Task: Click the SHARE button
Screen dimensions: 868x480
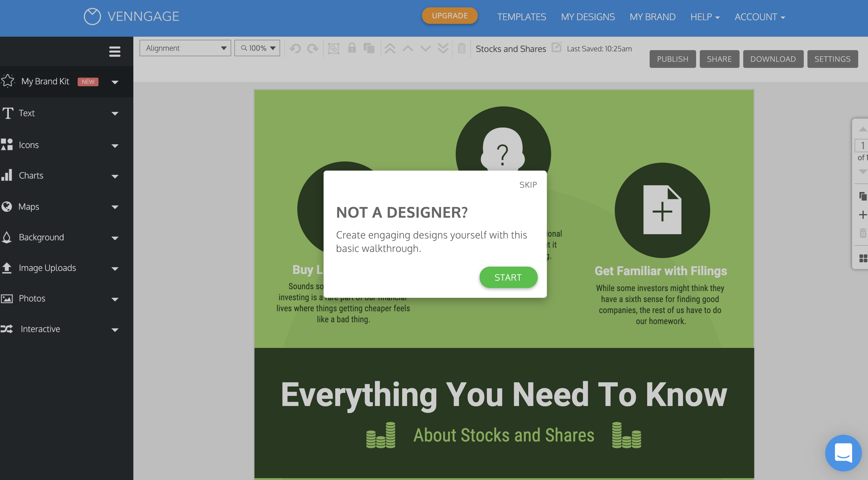Action: pos(719,59)
